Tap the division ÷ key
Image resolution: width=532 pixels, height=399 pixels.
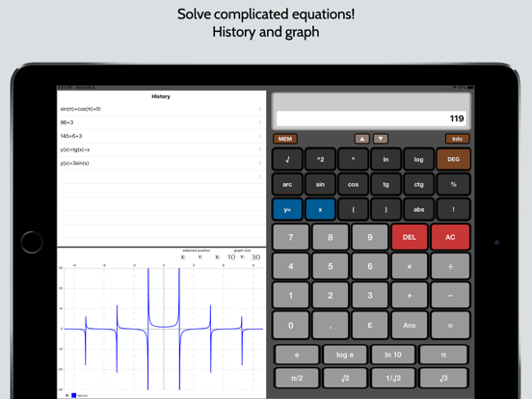coord(450,266)
